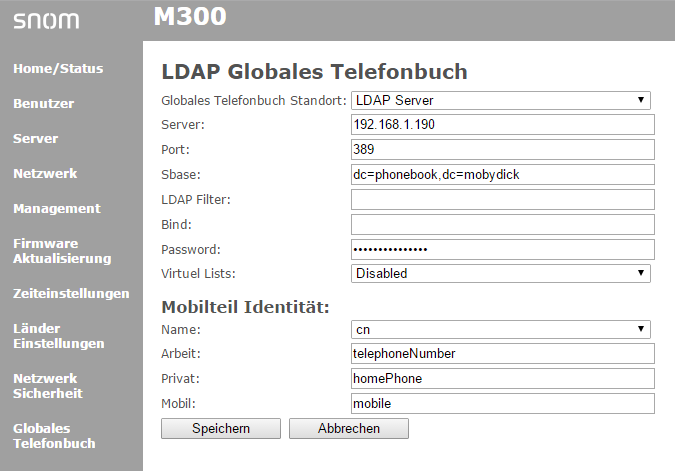The image size is (675, 471).
Task: Click the 'Port:' label
Action: tap(175, 150)
